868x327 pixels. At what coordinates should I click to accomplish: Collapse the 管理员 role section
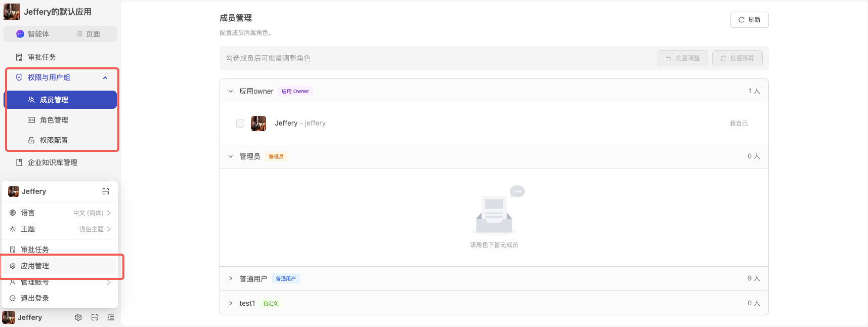[231, 156]
